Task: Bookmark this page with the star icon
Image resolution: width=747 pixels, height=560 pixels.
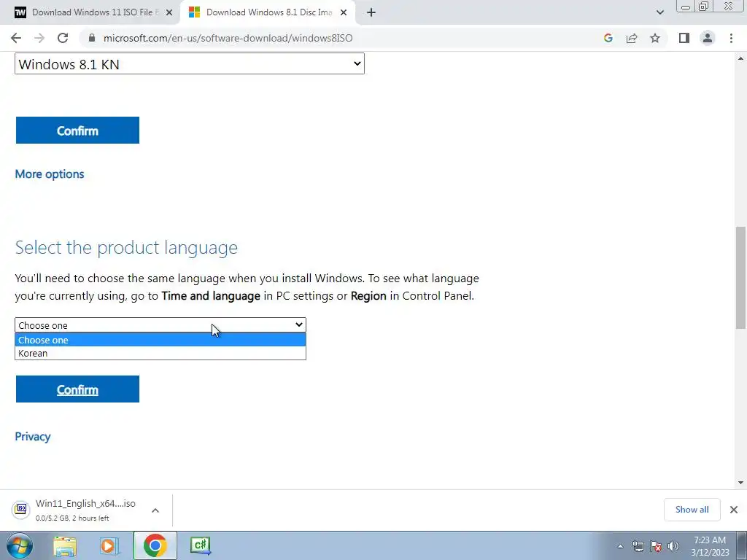Action: [655, 38]
